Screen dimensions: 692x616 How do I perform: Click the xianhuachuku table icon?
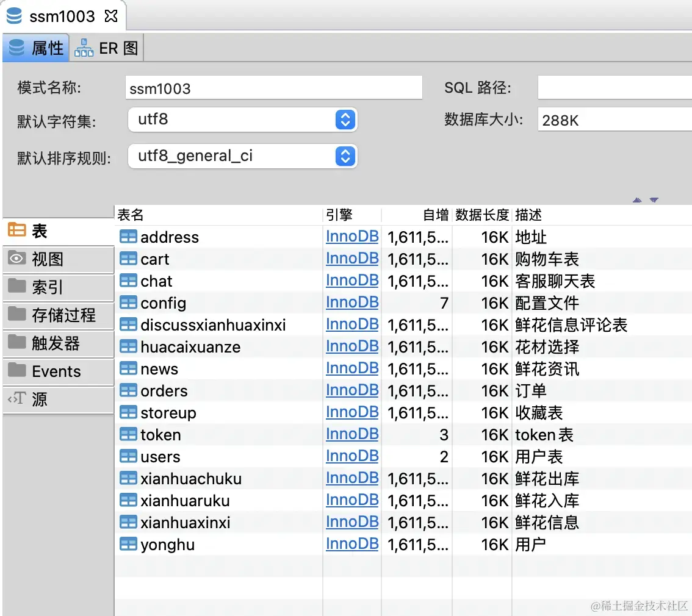128,478
